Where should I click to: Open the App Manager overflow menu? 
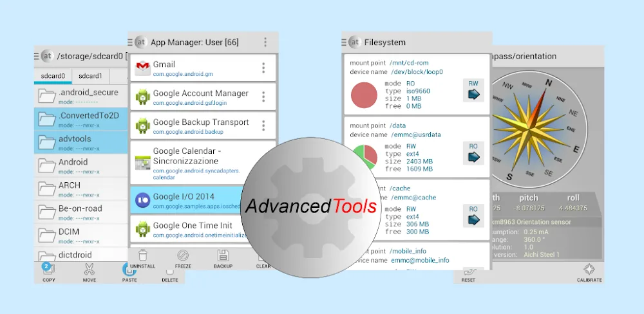(265, 42)
